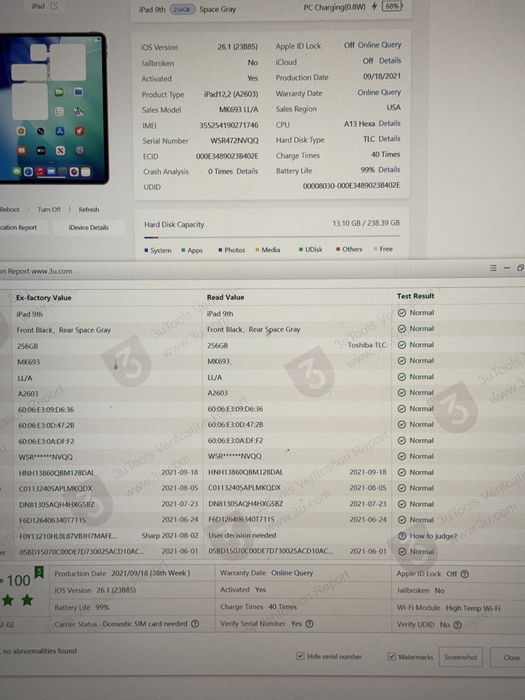Screen dimensions: 525x700
Task: Click the iPad edit icon at top left
Action: tap(54, 6)
